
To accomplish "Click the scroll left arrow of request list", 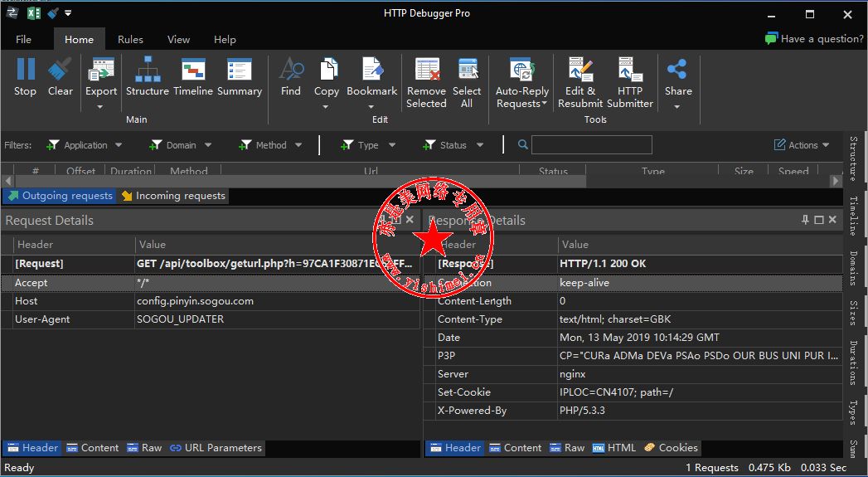I will pos(7,181).
